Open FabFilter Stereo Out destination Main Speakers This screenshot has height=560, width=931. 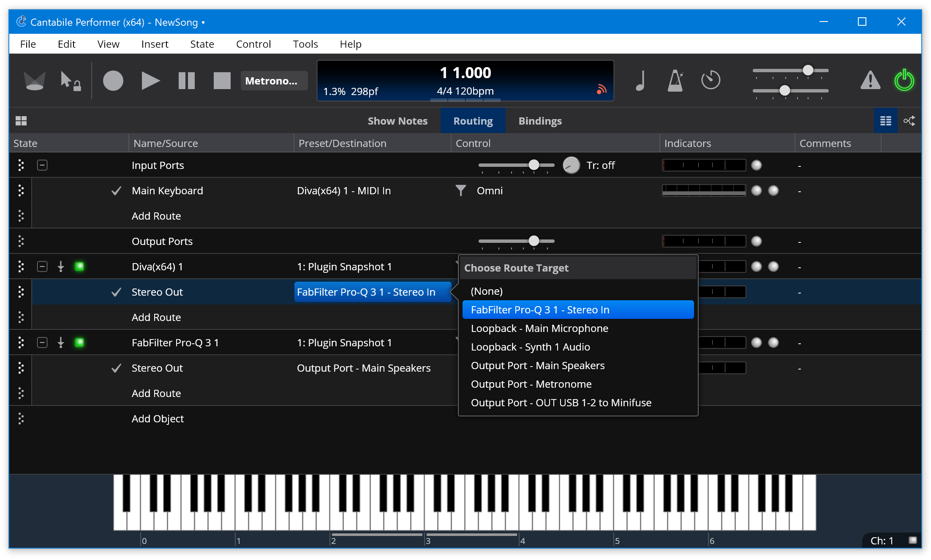click(x=364, y=368)
